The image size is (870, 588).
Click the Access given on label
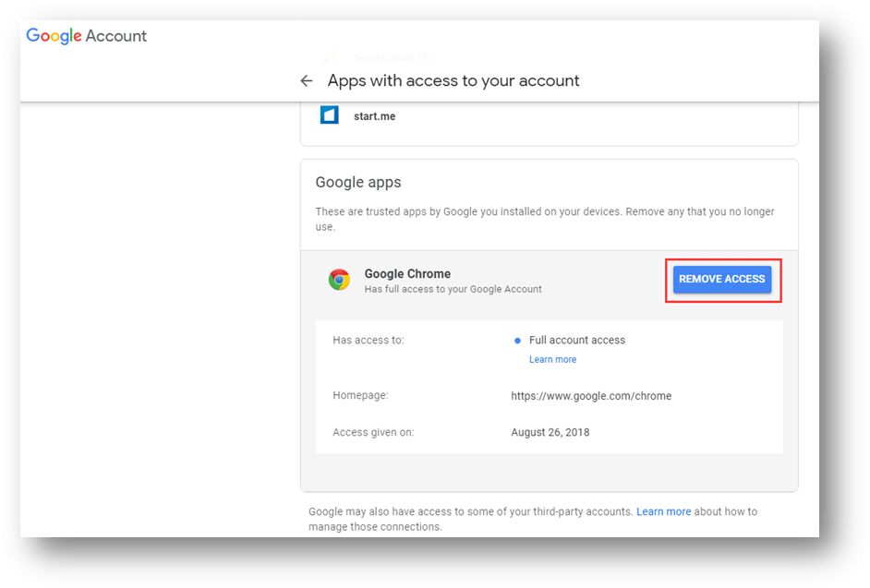[x=373, y=432]
